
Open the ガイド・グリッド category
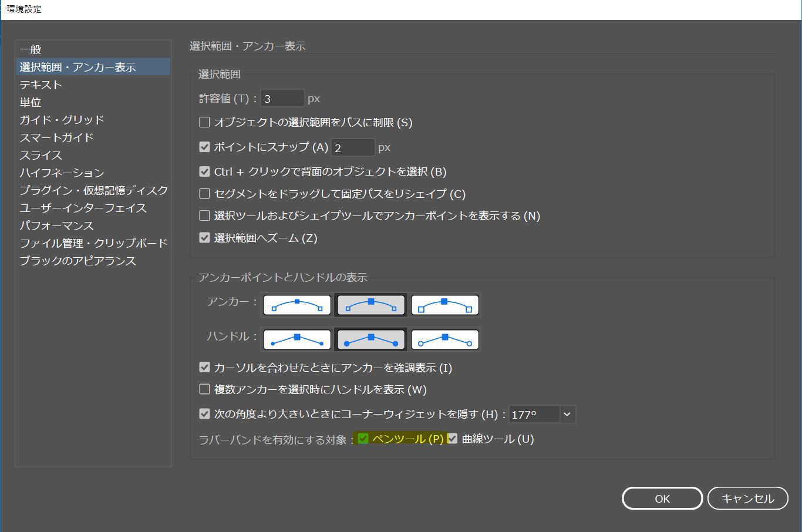coord(93,120)
